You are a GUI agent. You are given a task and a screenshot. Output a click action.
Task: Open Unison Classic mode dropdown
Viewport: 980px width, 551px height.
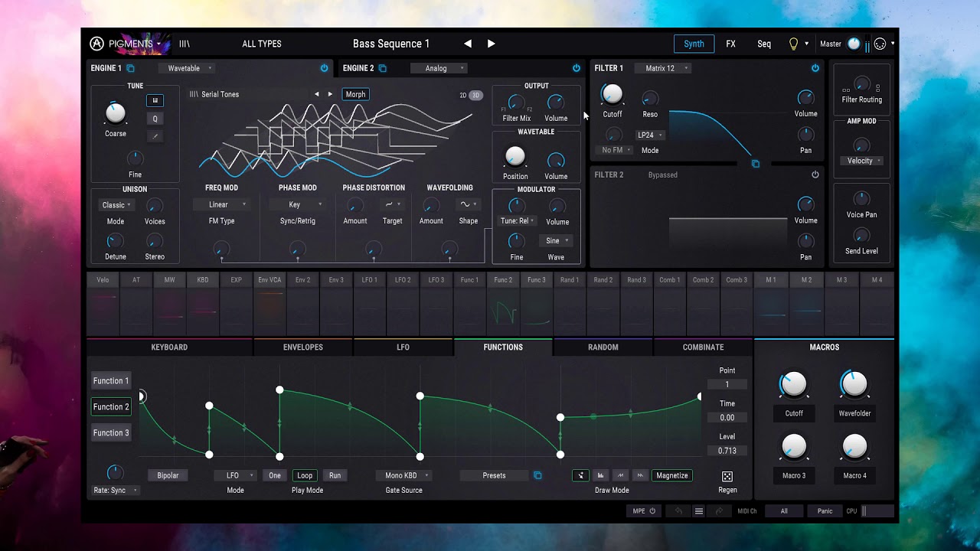pos(116,205)
